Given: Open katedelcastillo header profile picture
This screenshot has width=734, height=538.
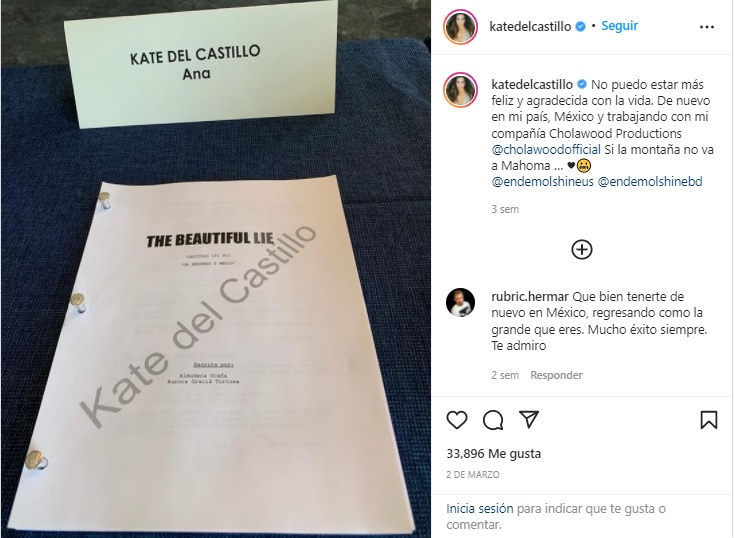Looking at the screenshot, I should coord(460,27).
